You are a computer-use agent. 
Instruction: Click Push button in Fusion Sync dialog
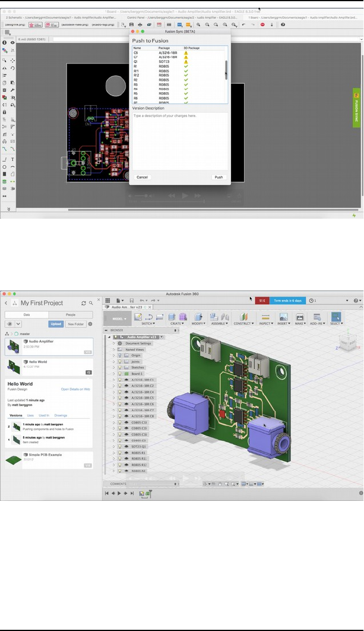click(x=219, y=177)
